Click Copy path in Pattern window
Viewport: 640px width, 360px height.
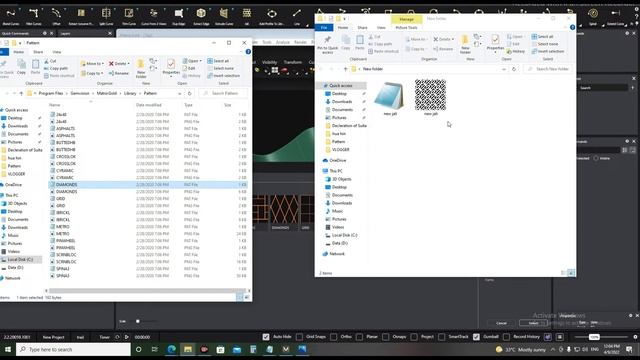pyautogui.click(x=56, y=68)
